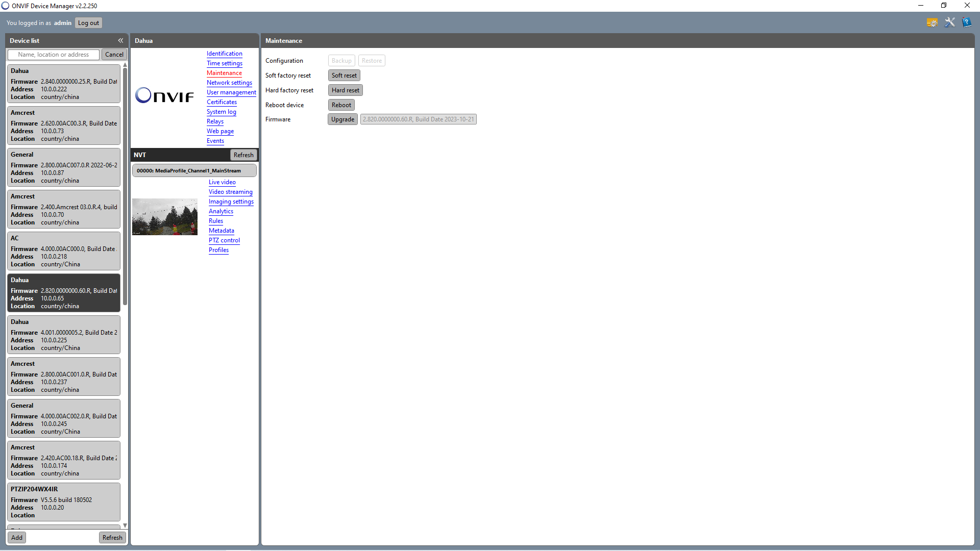Select AC device at 10.0.0.218

(x=64, y=251)
